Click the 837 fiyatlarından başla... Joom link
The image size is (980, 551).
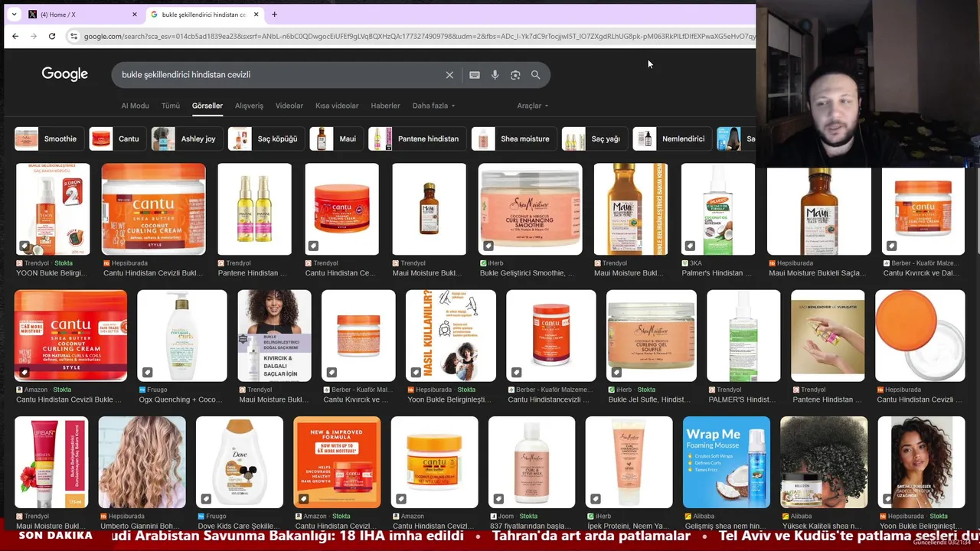click(x=531, y=526)
